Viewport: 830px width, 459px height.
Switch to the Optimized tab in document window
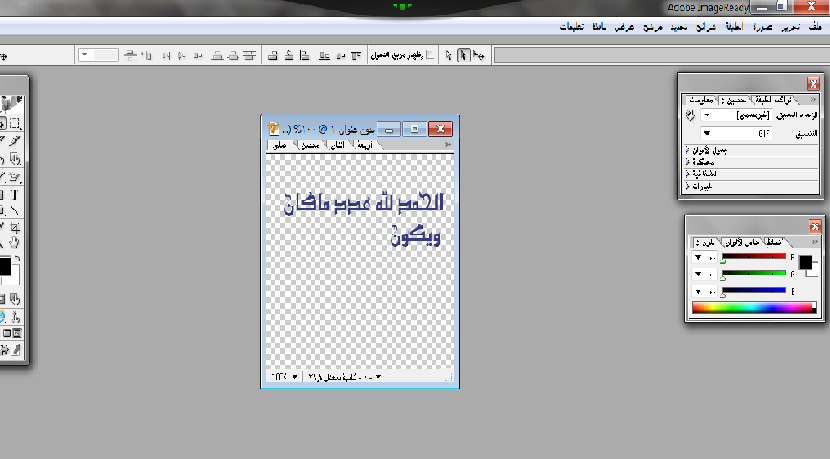pyautogui.click(x=310, y=145)
